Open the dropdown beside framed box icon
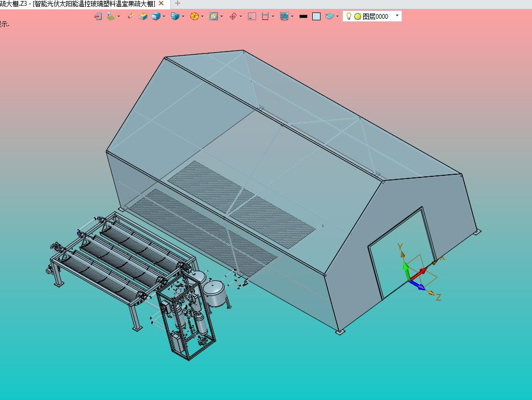532x400 pixels. click(x=221, y=16)
